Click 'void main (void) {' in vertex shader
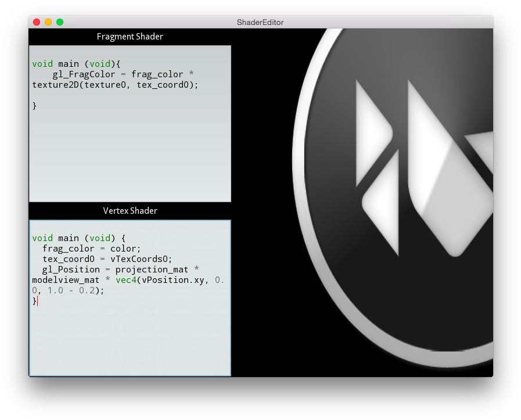The width and height of the screenshot is (521, 420). pyautogui.click(x=79, y=238)
